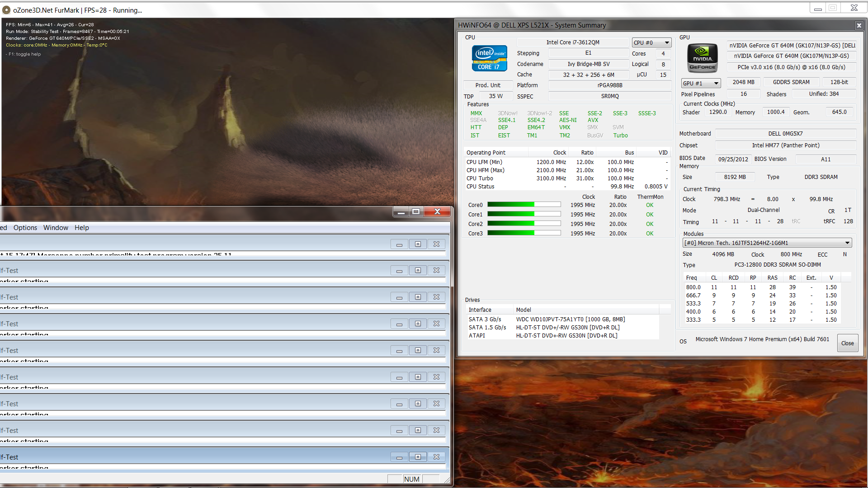Click the '35 W' TDP value
868x488 pixels.
(x=495, y=96)
